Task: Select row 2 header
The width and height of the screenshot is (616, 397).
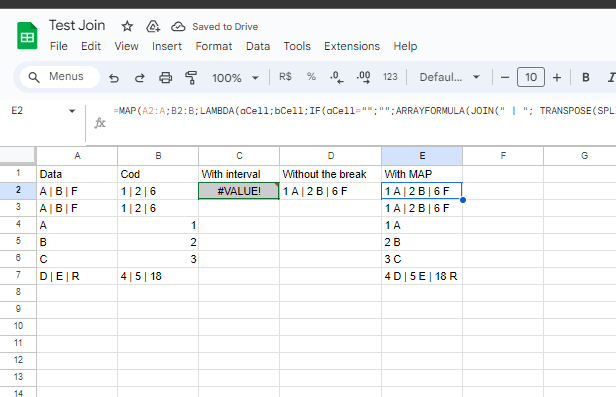Action: coord(18,190)
